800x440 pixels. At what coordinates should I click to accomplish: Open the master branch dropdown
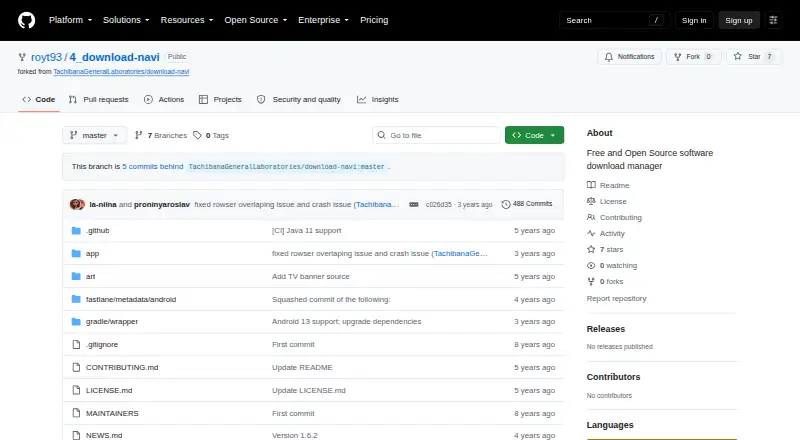[94, 135]
